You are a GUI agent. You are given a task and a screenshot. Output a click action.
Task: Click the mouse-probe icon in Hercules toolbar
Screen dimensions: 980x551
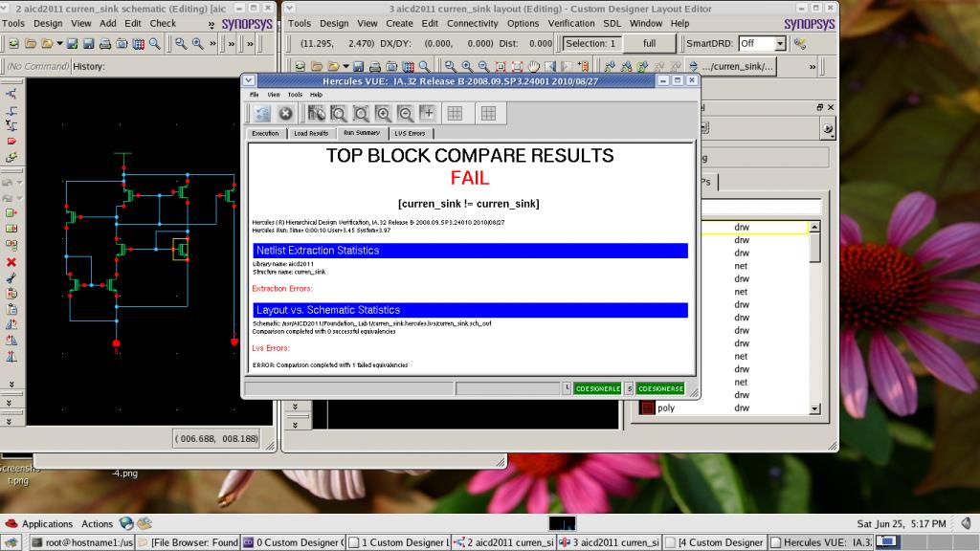316,113
